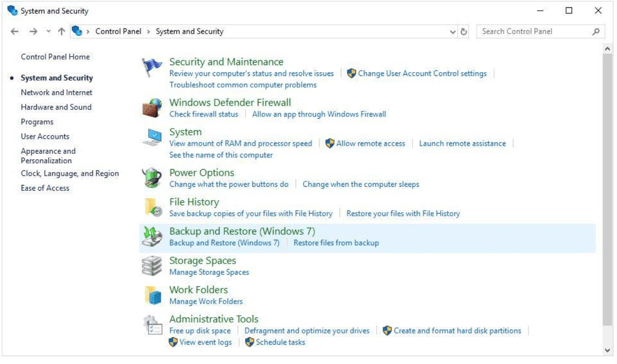The height and width of the screenshot is (364, 617).
Task: Click the Work Folders icon
Action: tap(152, 295)
